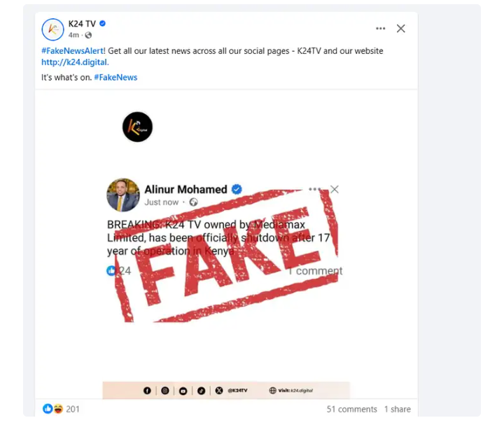The width and height of the screenshot is (504, 432).
Task: Click the #FakeNews hashtag at caption end
Action: [115, 78]
